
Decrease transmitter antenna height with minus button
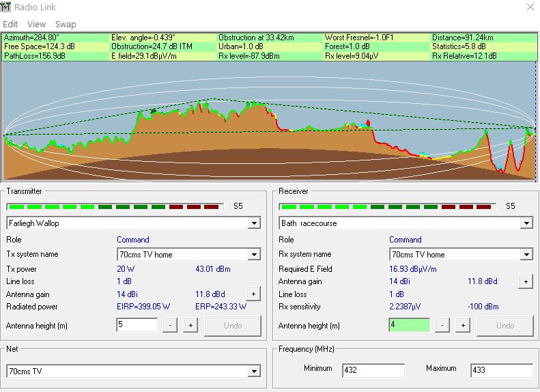(170, 325)
